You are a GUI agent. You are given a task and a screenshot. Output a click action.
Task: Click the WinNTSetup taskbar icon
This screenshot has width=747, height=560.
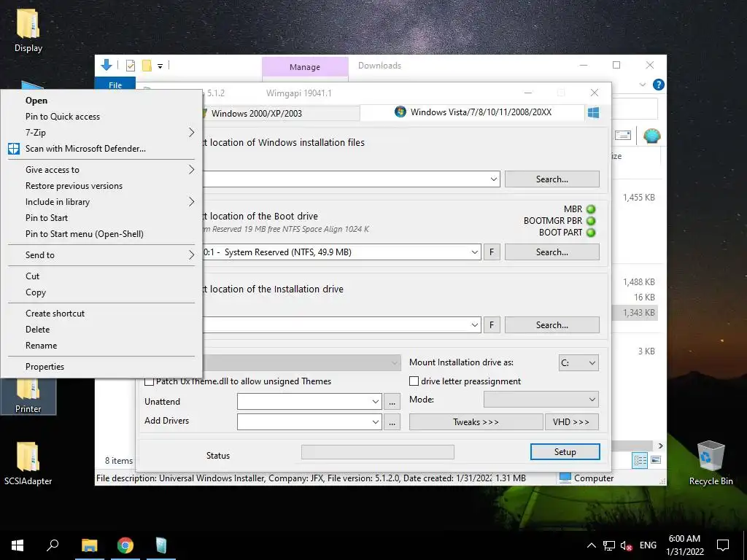(161, 545)
